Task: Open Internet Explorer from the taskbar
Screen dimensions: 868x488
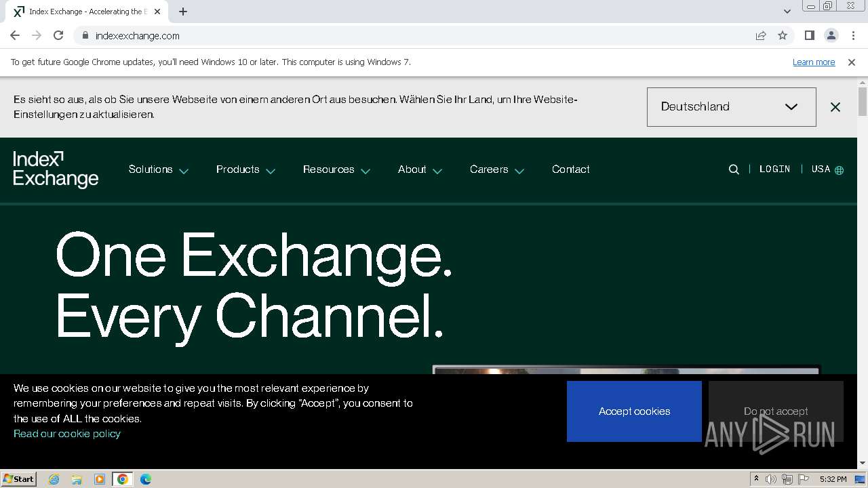Action: coord(54,479)
